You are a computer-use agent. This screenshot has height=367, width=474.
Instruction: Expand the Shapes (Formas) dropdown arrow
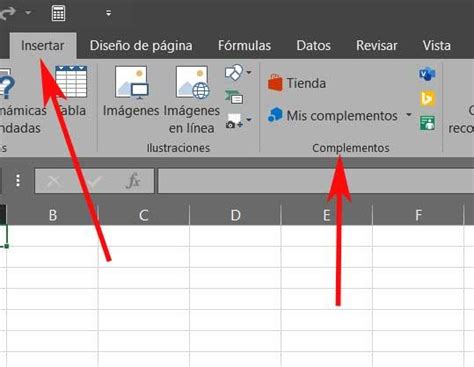(x=249, y=72)
